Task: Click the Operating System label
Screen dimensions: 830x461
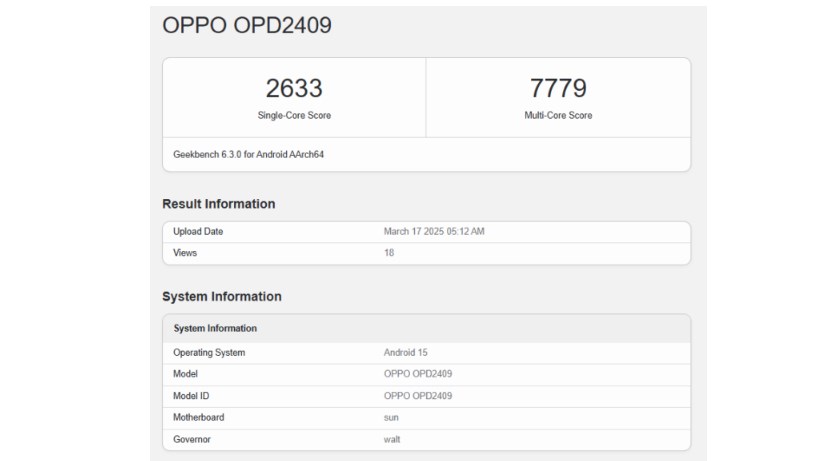Action: [209, 352]
